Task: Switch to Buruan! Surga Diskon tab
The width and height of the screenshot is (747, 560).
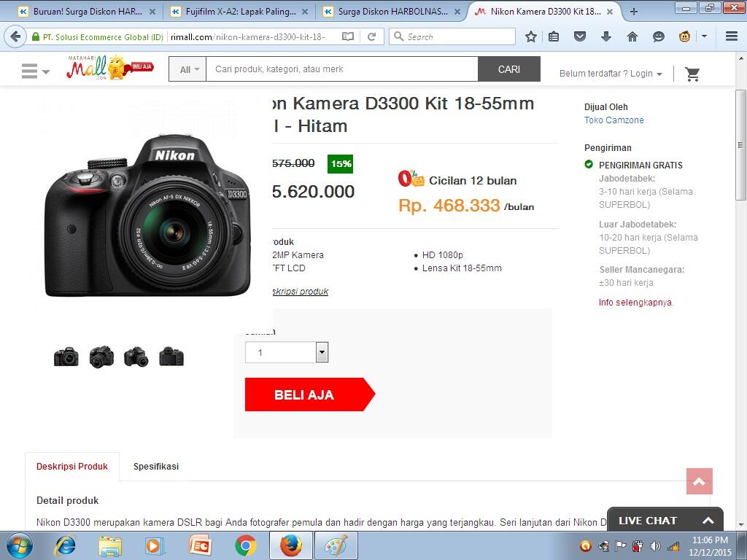Action: pyautogui.click(x=87, y=12)
